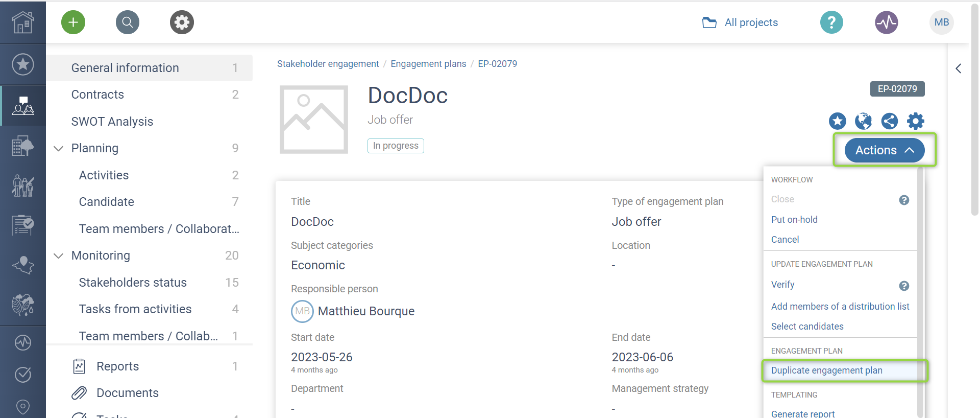Image resolution: width=980 pixels, height=418 pixels.
Task: Open Engagement plans breadcrumb link
Action: [x=428, y=64]
